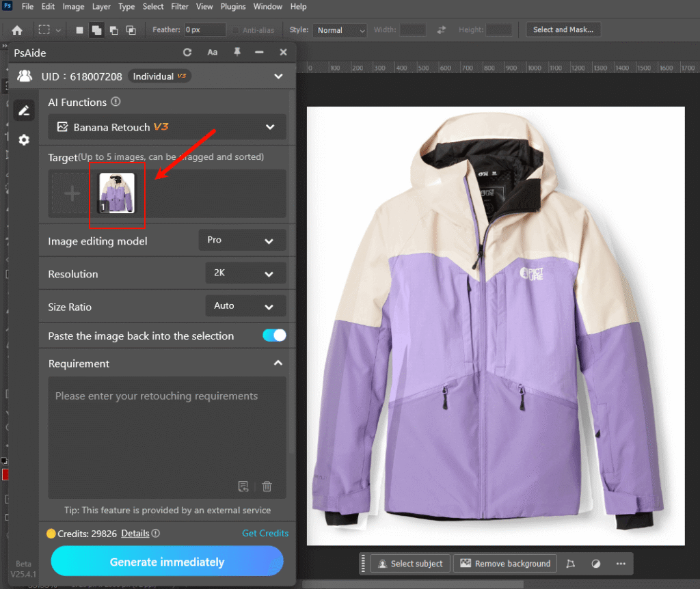This screenshot has height=589, width=700.
Task: Pin the PsAide panel using the pin icon
Action: pos(237,52)
